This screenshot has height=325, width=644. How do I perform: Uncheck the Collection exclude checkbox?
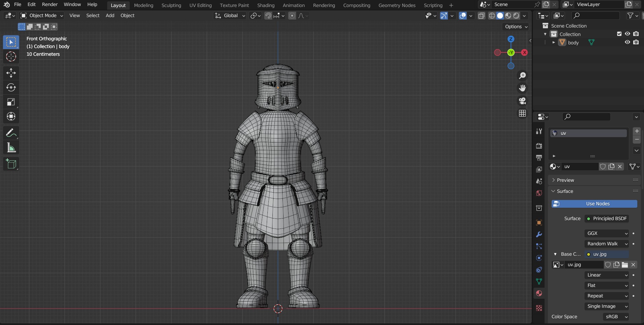[619, 34]
